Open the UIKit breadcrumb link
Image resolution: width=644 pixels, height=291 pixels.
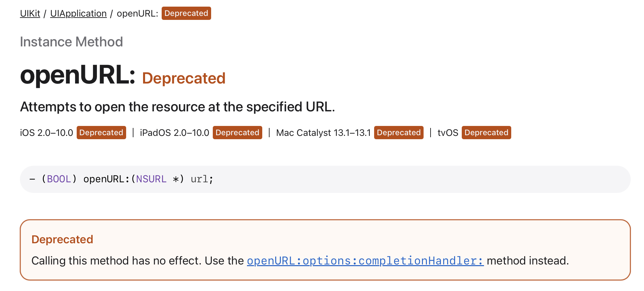(x=30, y=14)
